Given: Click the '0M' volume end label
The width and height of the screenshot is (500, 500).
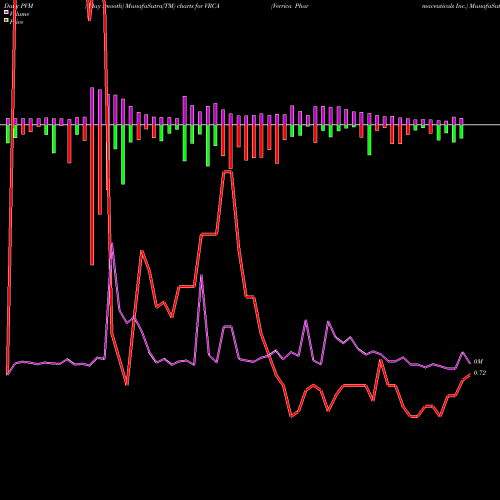Looking at the screenshot, I should click(x=478, y=362).
